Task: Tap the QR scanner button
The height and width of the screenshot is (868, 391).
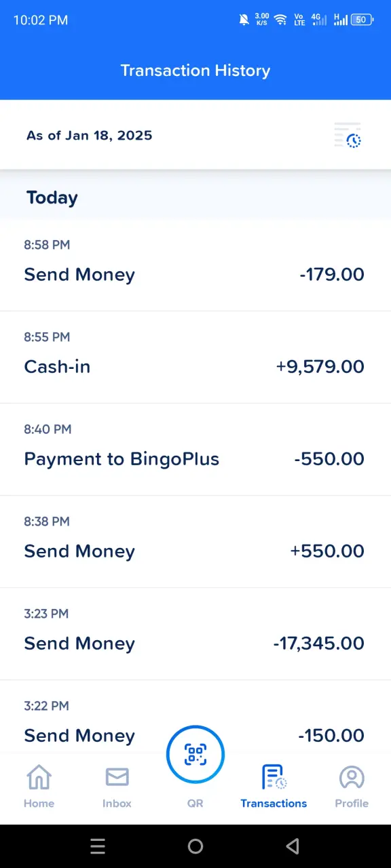Action: pos(195,754)
